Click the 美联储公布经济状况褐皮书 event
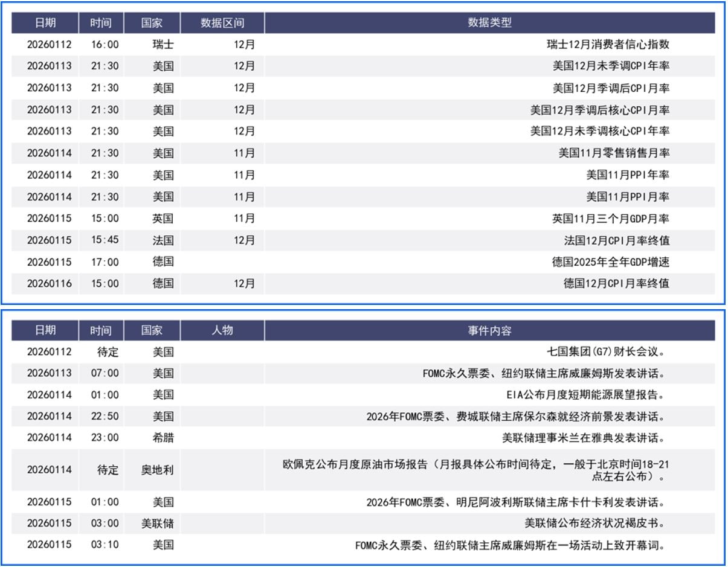Image resolution: width=728 pixels, height=567 pixels. point(595,523)
